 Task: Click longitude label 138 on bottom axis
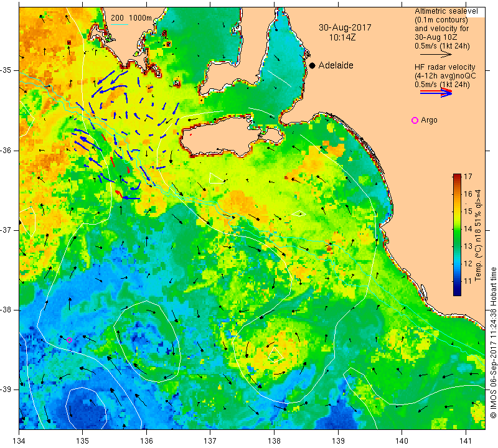[x=274, y=441]
